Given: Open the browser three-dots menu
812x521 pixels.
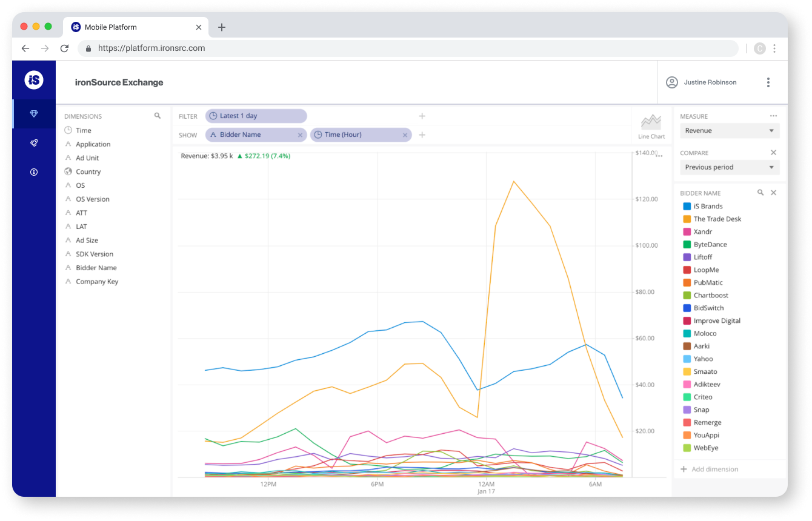Looking at the screenshot, I should [x=774, y=48].
